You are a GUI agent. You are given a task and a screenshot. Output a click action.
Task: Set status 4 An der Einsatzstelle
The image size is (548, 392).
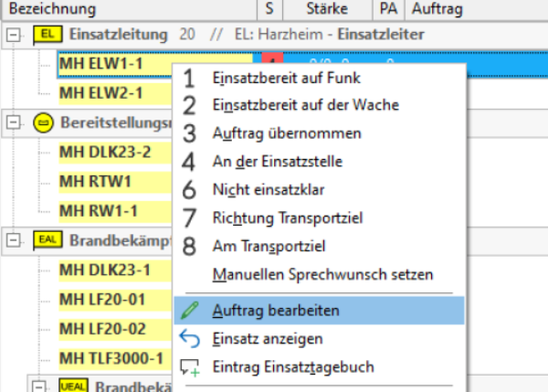click(x=277, y=162)
